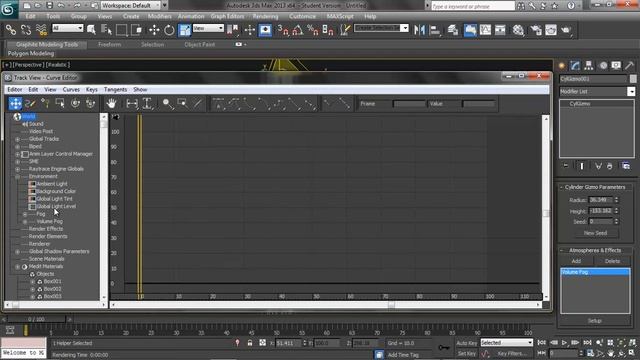Expand the Biped tree node
This screenshot has width=640, height=360.
(18, 147)
